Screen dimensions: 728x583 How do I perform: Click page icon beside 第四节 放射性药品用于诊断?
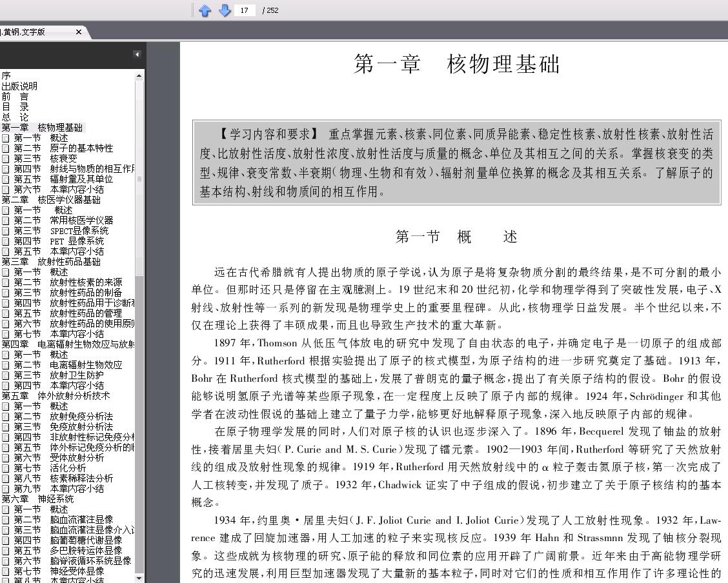6,303
